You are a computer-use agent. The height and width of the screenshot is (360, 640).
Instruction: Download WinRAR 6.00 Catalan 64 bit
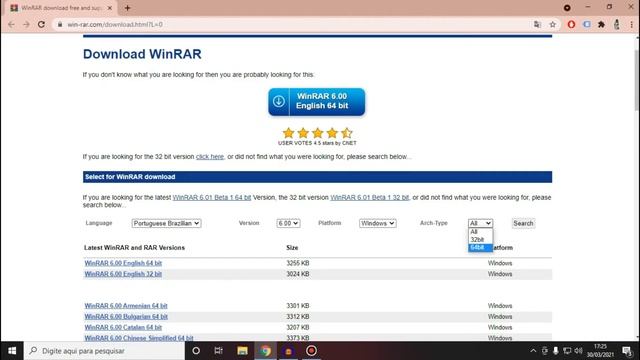point(123,327)
